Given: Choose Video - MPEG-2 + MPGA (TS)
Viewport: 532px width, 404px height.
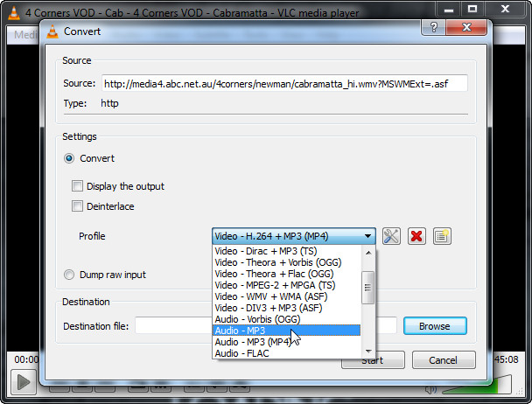Looking at the screenshot, I should [286, 285].
